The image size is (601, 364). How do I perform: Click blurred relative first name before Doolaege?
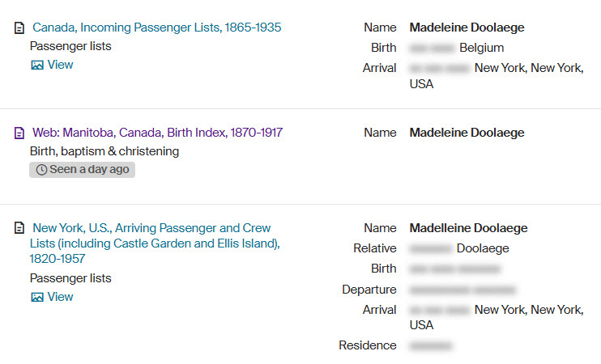point(429,248)
